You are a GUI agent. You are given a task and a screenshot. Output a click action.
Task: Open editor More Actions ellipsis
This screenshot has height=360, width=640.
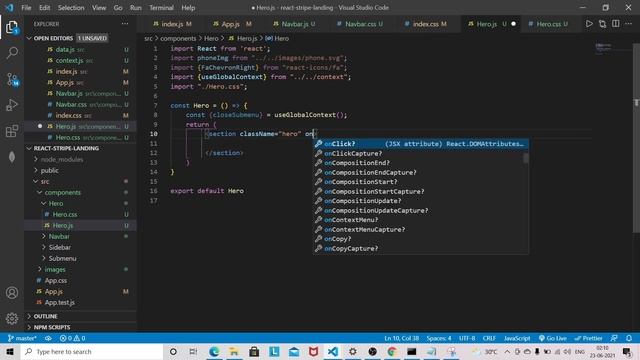coord(629,24)
